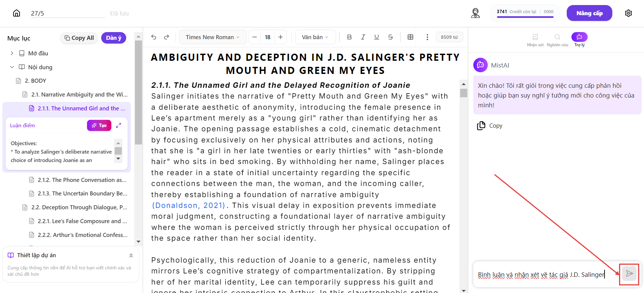Switch to the Nghiên cứu tab
644x293 pixels.
click(x=557, y=40)
